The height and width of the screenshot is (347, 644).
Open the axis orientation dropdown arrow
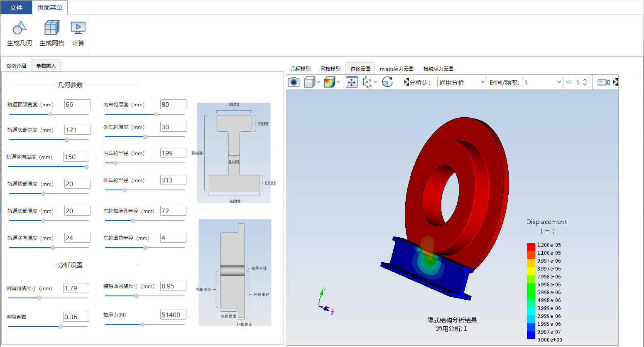coord(375,82)
